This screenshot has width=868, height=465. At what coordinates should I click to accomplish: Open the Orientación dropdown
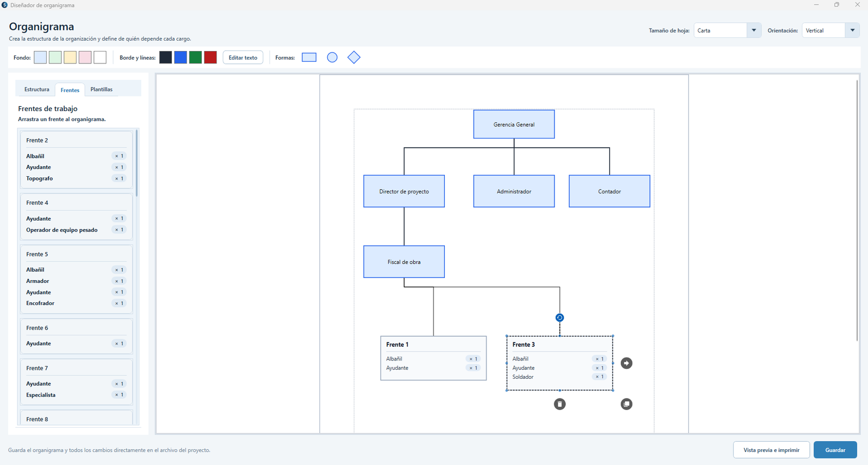pyautogui.click(x=831, y=30)
